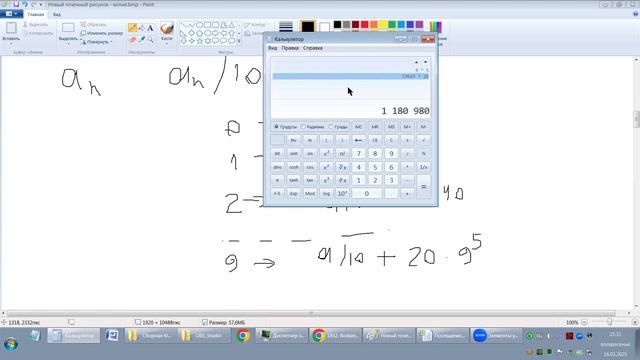Open the Word icon in the taskbar
Image resolution: width=640 pixels, height=360 pixels.
[112, 336]
